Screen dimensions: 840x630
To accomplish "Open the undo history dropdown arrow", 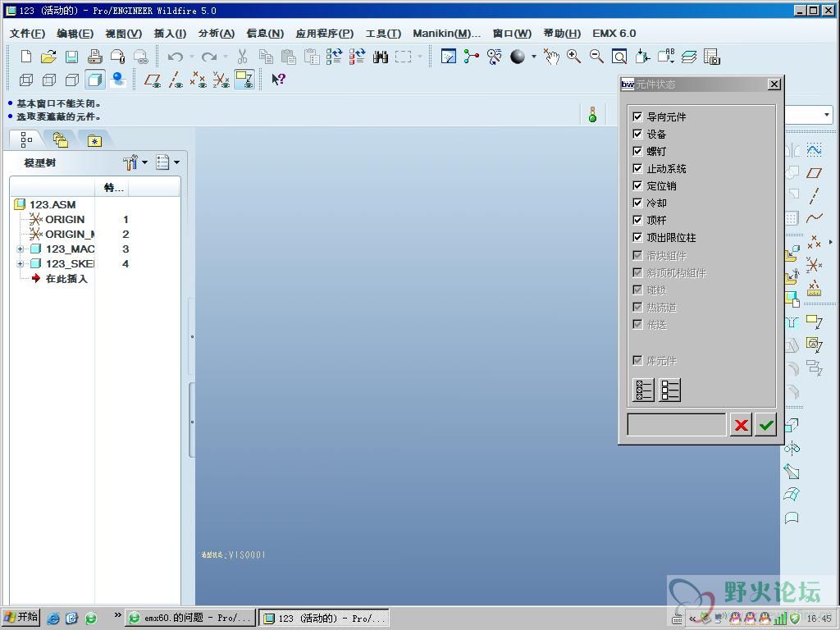I will [x=192, y=57].
